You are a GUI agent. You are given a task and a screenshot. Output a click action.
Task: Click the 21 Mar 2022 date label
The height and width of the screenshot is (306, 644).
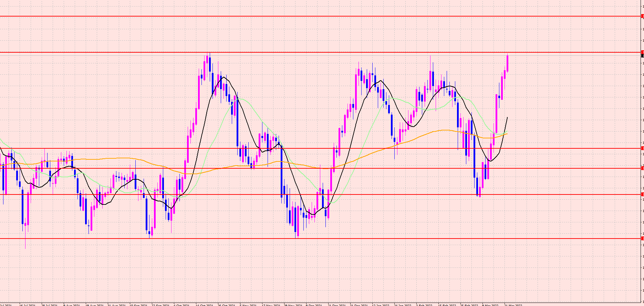click(513, 305)
